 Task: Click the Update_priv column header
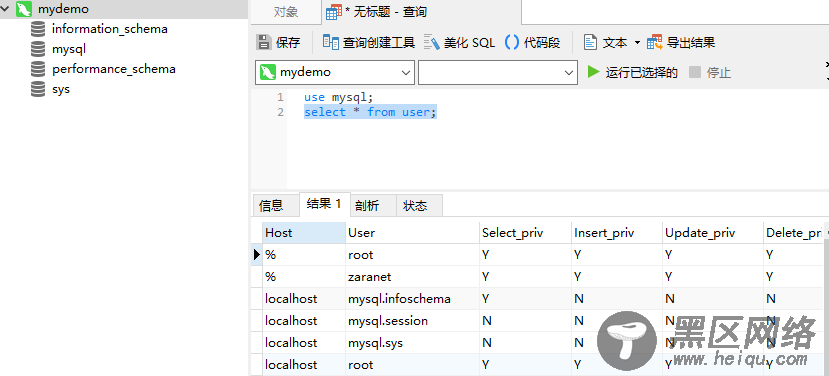coord(713,233)
